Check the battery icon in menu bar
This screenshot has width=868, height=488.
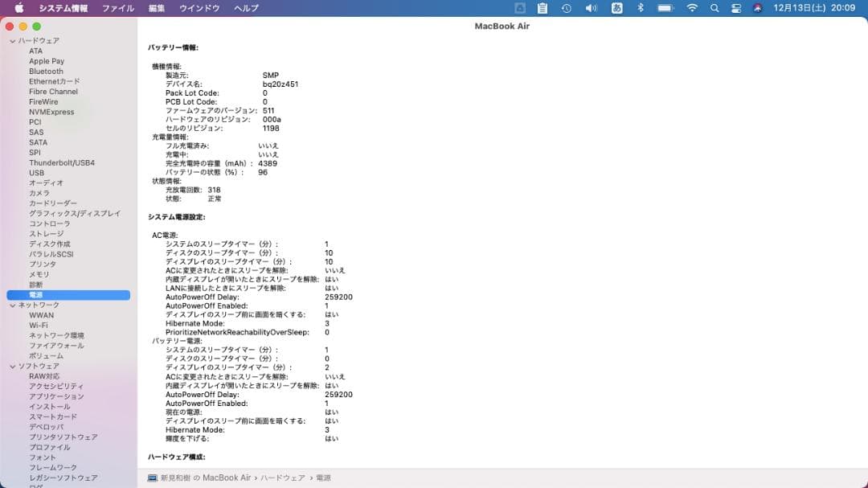pos(665,7)
